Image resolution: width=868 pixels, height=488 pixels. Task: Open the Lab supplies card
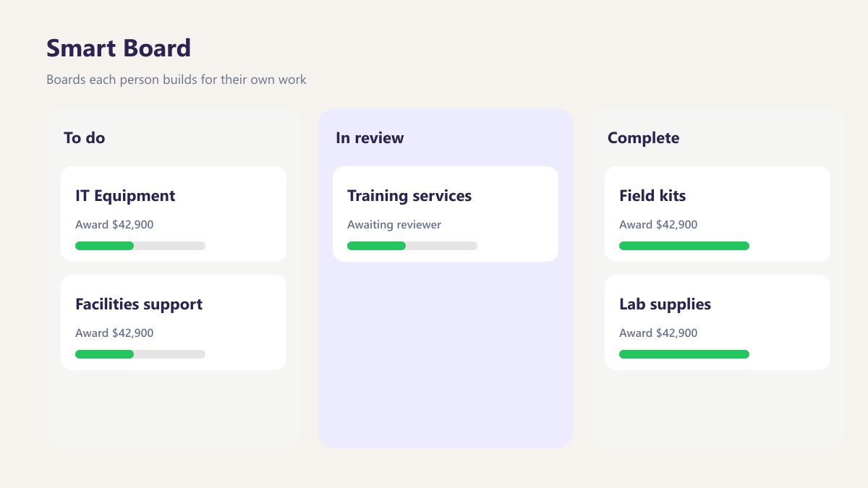click(x=718, y=322)
